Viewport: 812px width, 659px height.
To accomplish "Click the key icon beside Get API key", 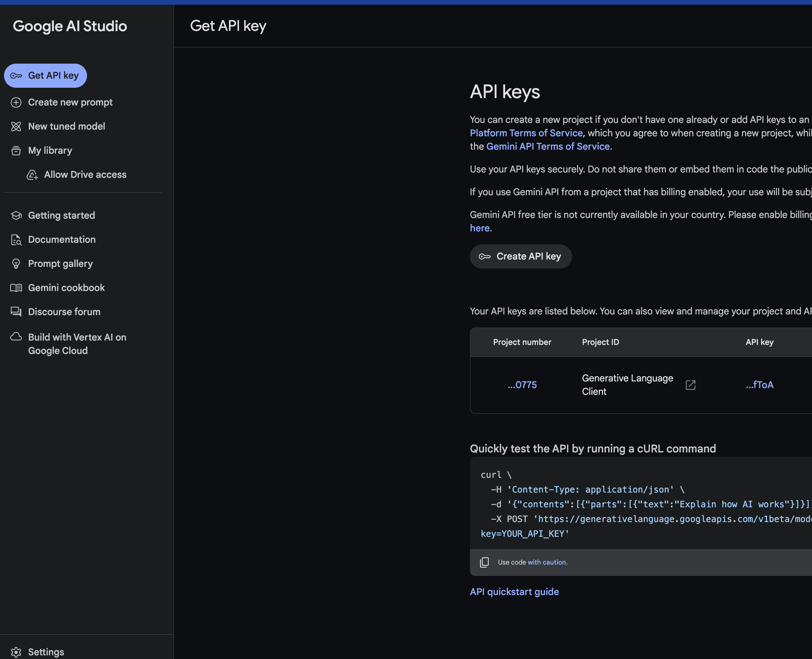I will click(16, 76).
